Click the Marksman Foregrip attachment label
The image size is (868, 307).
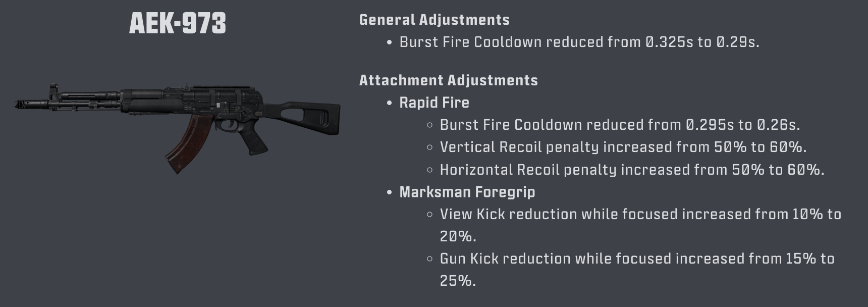pyautogui.click(x=467, y=192)
